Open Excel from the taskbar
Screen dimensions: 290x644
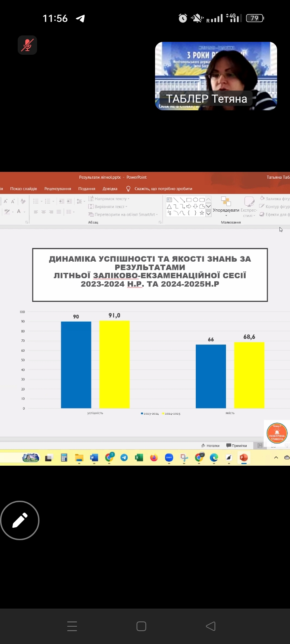point(139,458)
